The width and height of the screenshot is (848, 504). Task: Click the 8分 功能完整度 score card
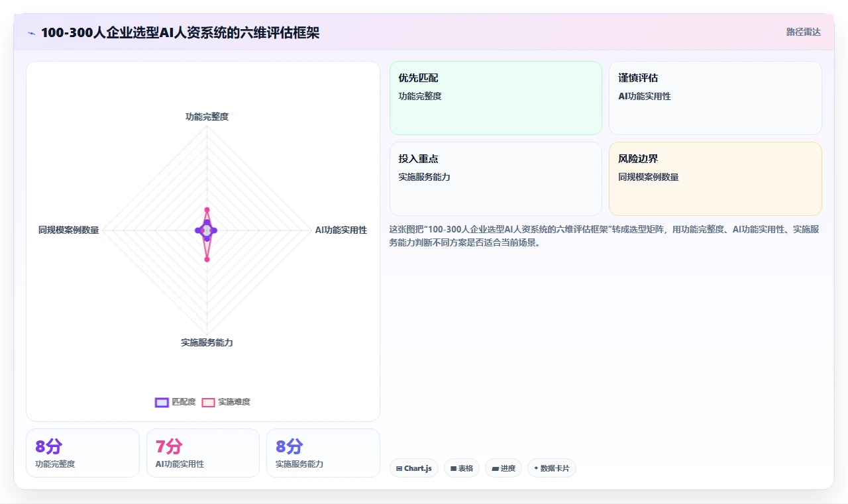pyautogui.click(x=83, y=453)
